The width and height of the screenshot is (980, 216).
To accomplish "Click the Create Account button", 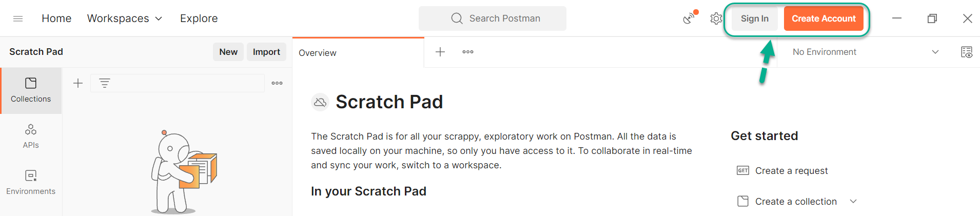I will 824,18.
